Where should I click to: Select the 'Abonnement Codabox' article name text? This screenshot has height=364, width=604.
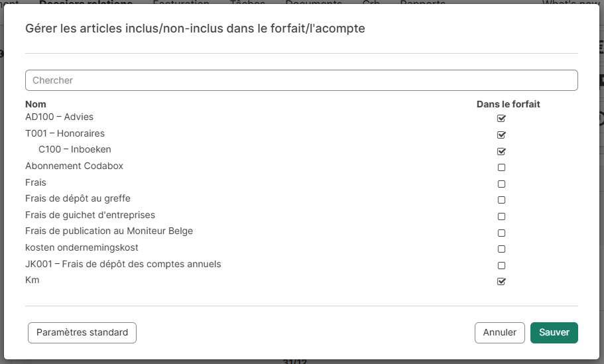(x=74, y=166)
